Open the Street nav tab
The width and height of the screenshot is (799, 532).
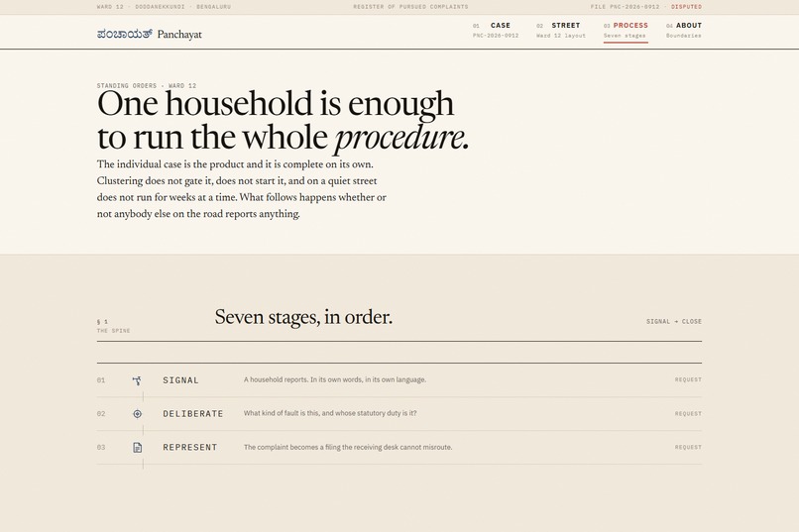tap(560, 30)
